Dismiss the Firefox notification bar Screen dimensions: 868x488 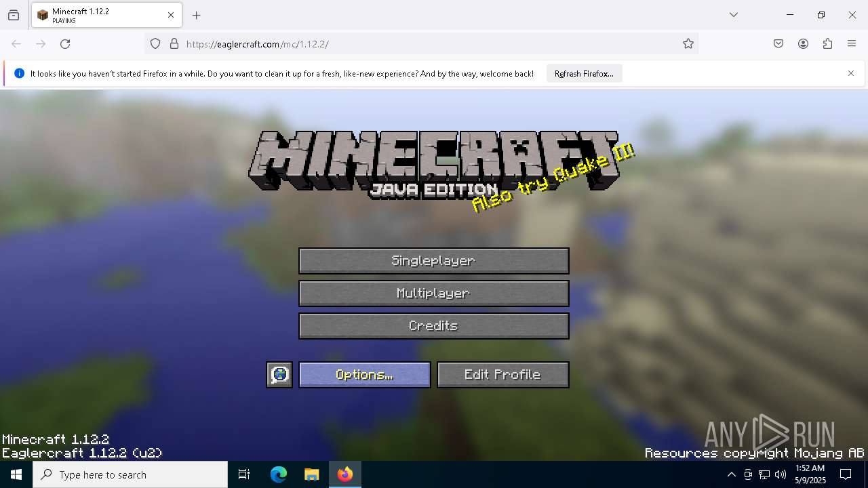coord(851,73)
